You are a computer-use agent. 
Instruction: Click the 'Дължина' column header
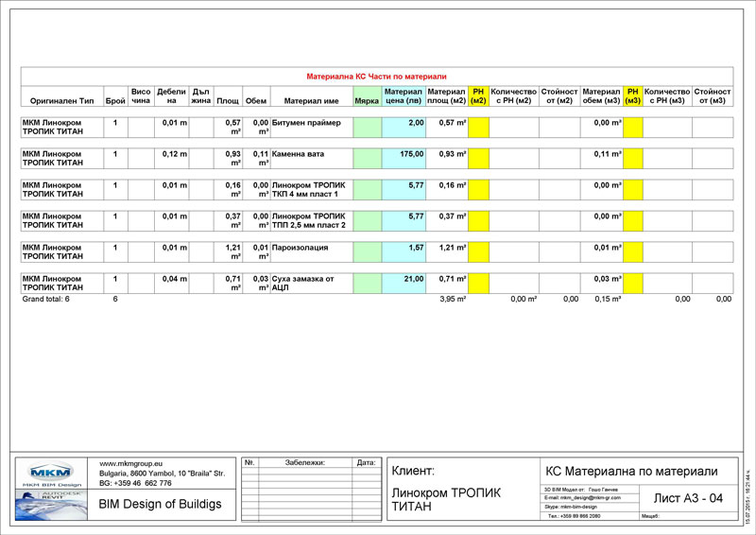click(x=201, y=96)
